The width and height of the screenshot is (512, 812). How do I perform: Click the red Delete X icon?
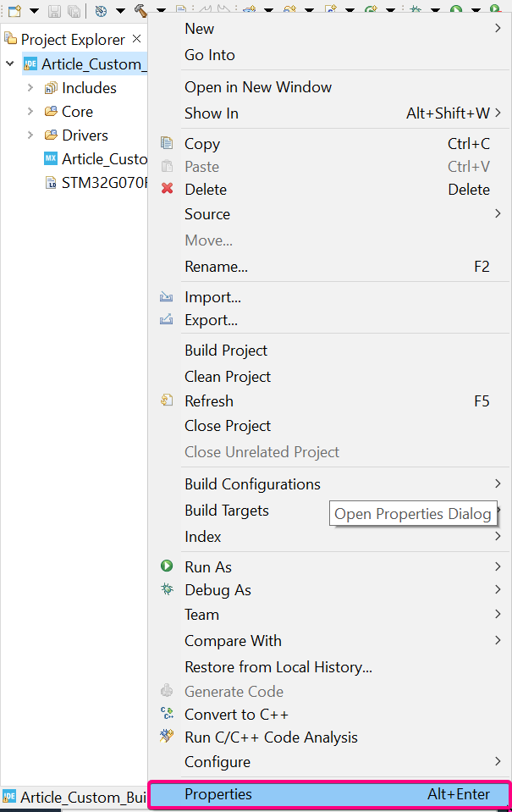pyautogui.click(x=167, y=189)
